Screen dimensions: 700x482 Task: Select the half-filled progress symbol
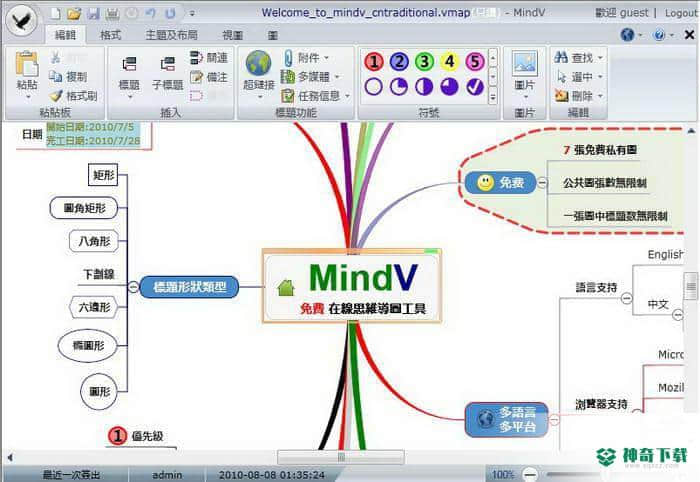(425, 87)
